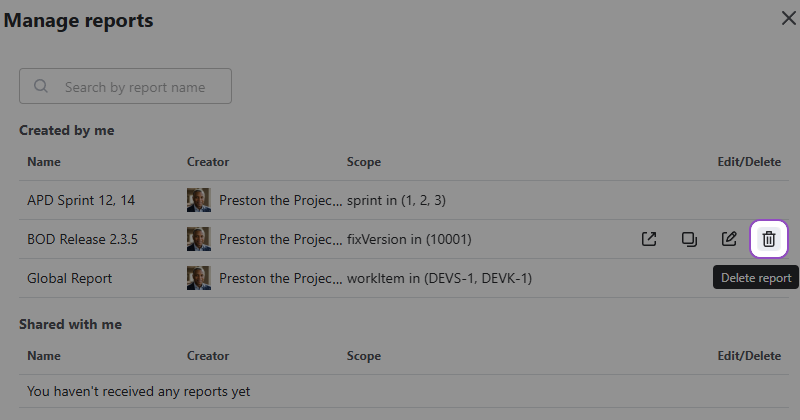Click the Creator column header under Created by me
The image size is (800, 420).
[x=208, y=162]
